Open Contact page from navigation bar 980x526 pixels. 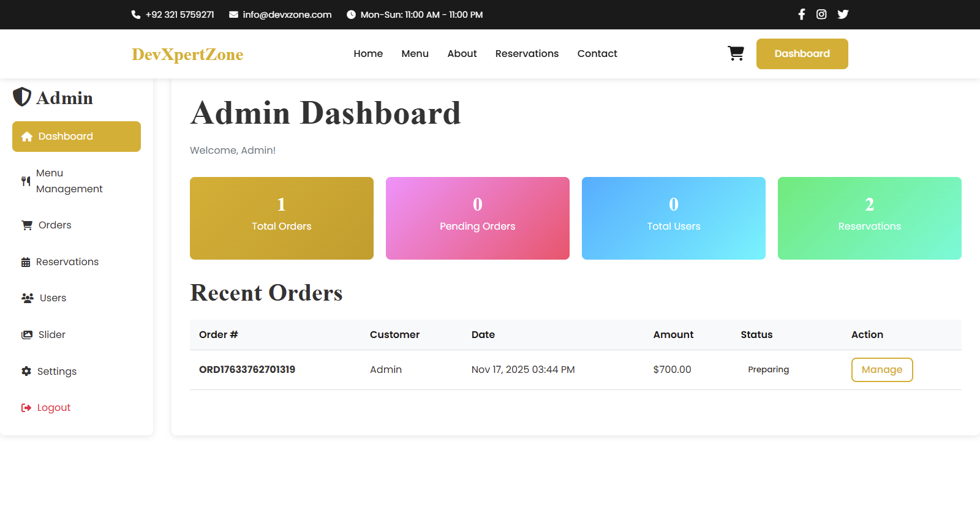pos(597,54)
